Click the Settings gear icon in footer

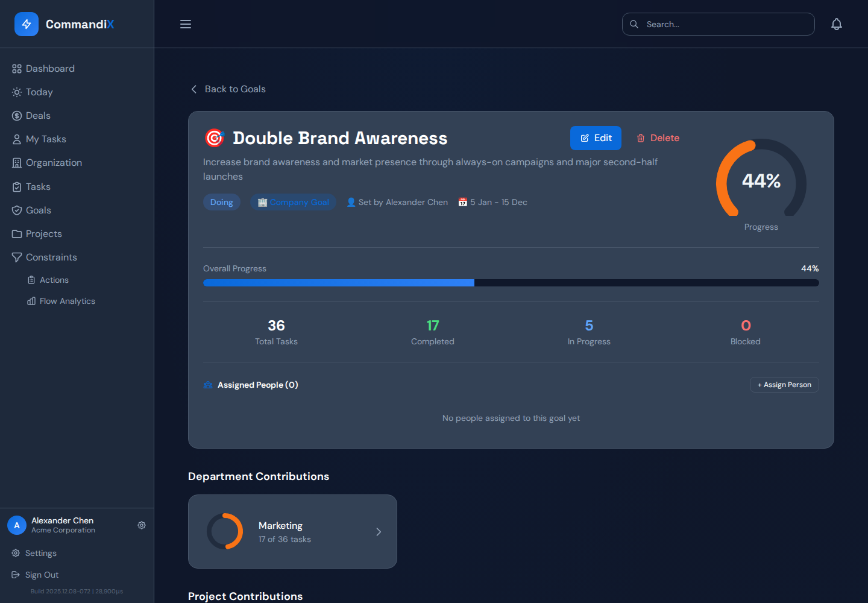pyautogui.click(x=16, y=553)
